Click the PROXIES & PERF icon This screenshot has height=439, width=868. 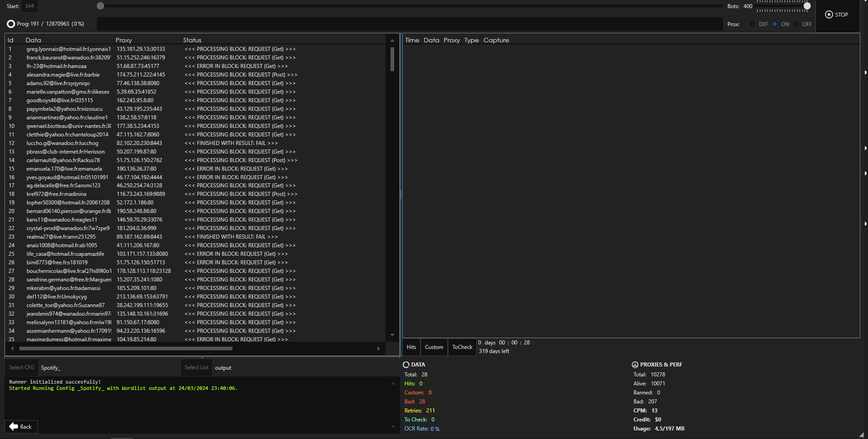click(x=635, y=365)
